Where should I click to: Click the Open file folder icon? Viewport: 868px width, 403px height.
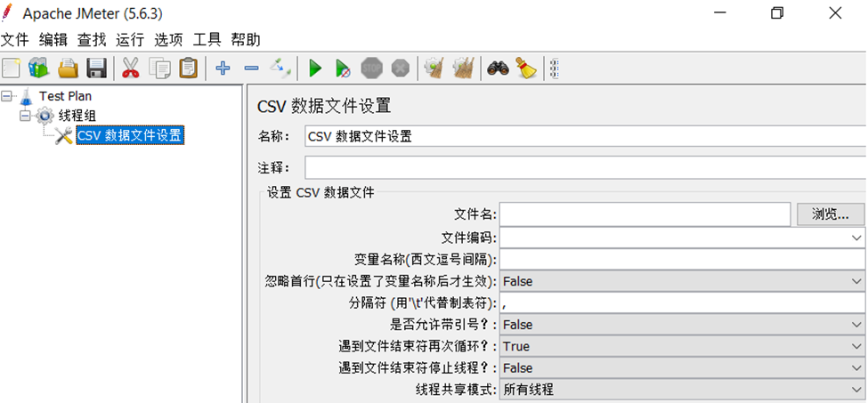click(69, 69)
